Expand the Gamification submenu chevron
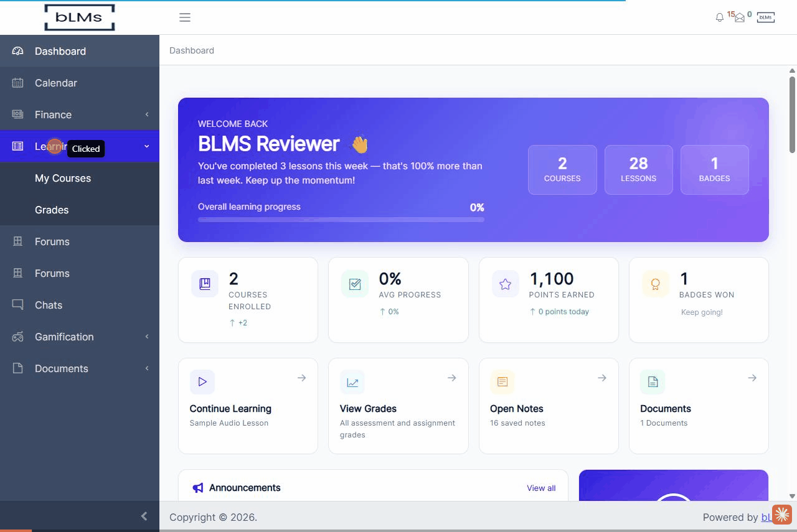 click(x=147, y=337)
